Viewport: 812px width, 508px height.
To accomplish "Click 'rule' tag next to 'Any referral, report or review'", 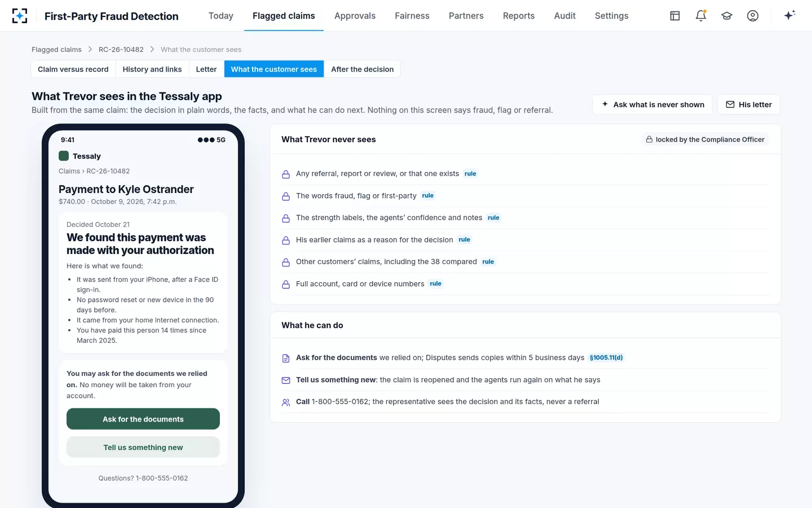I will (x=470, y=174).
